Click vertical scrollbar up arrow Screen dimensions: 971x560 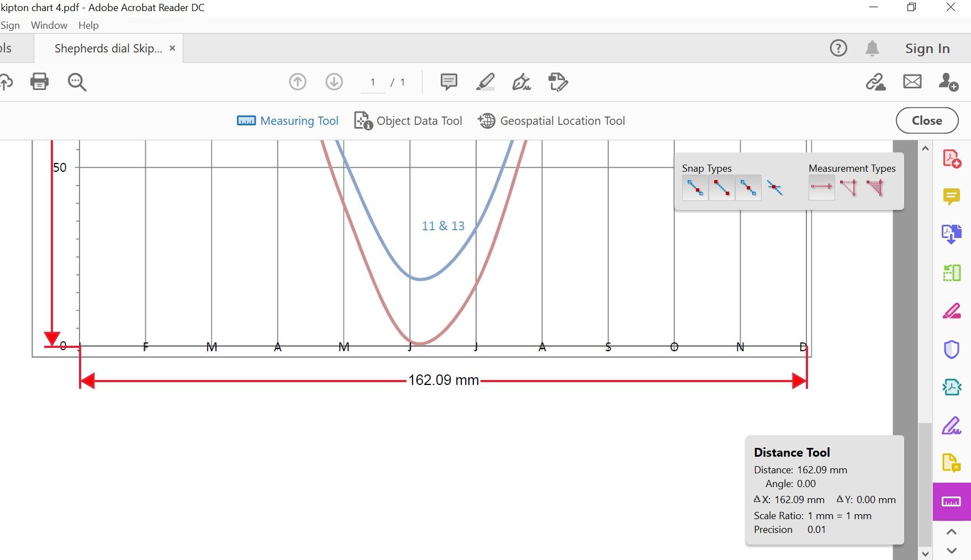pyautogui.click(x=925, y=148)
